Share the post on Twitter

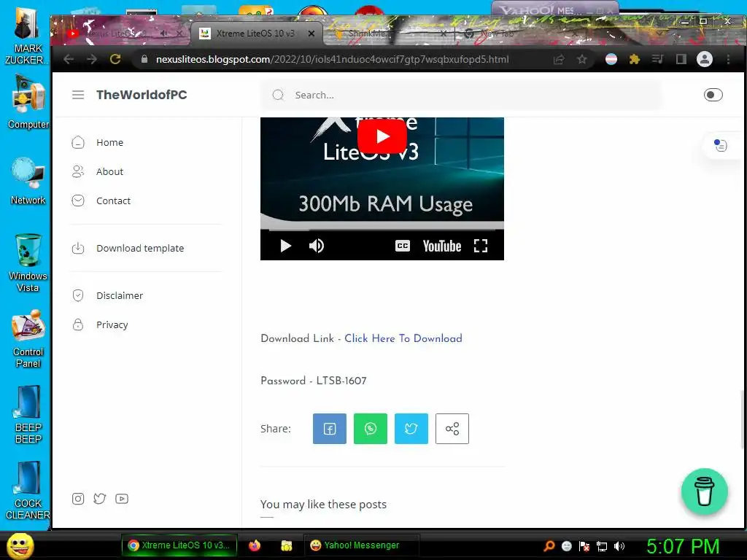click(411, 429)
